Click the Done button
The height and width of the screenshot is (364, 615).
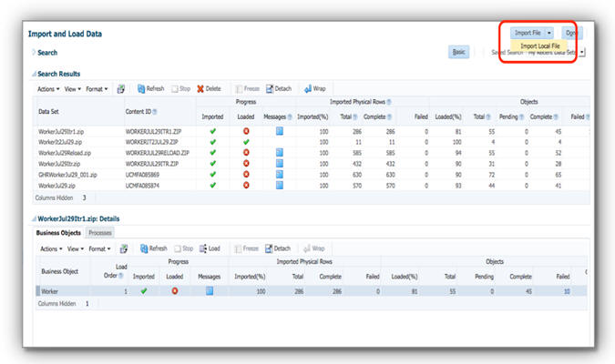(x=571, y=33)
